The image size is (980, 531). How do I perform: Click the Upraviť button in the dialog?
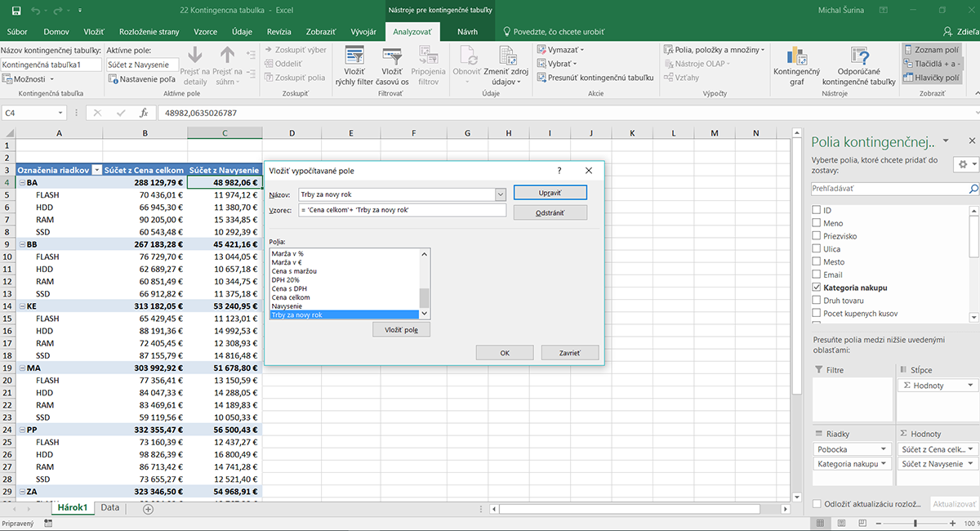(550, 194)
